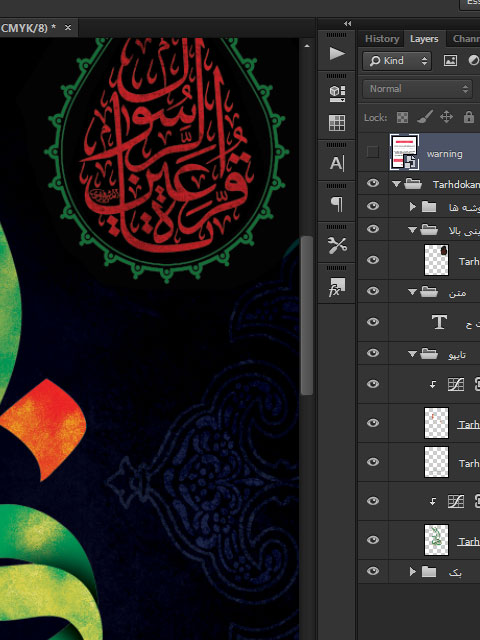Toggle visibility of the بالا group
Viewport: 480px width, 640px height.
[x=373, y=229]
